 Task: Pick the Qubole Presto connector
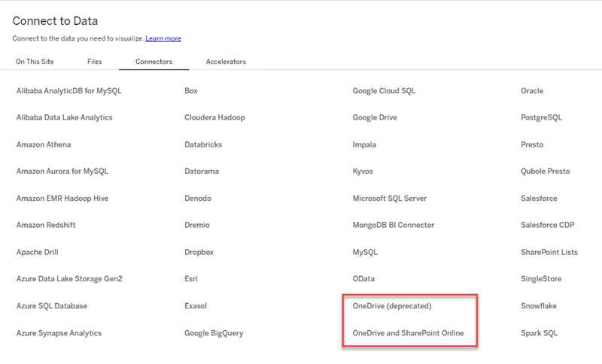[545, 171]
